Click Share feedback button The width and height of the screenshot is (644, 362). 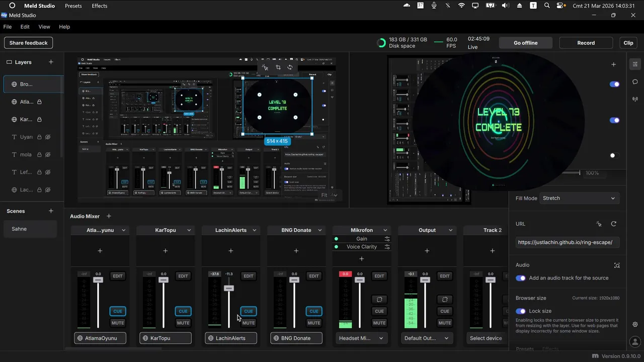tap(29, 43)
